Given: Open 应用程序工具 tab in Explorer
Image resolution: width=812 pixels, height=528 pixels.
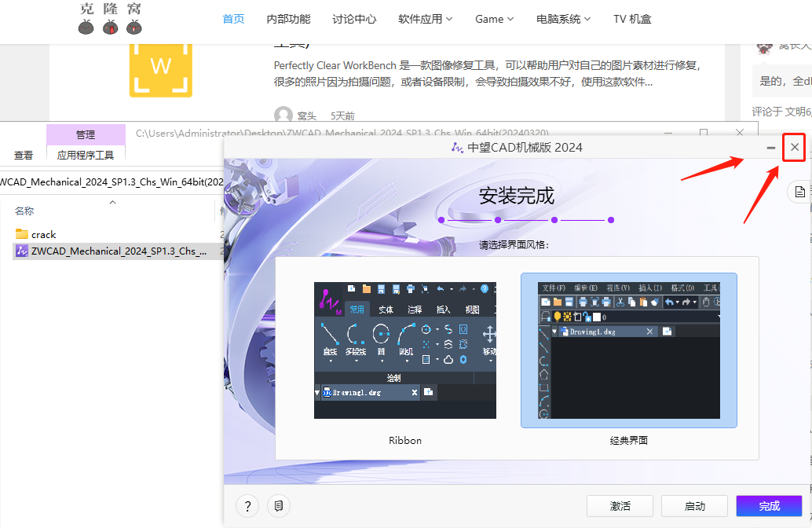Looking at the screenshot, I should point(86,155).
